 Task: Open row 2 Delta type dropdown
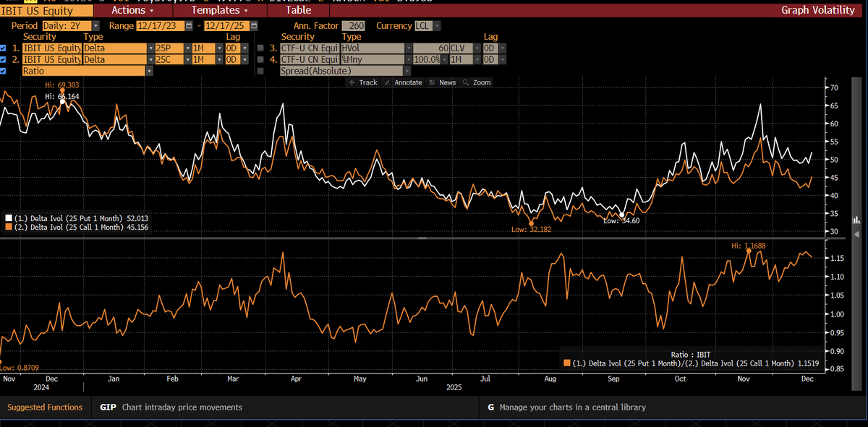(150, 59)
